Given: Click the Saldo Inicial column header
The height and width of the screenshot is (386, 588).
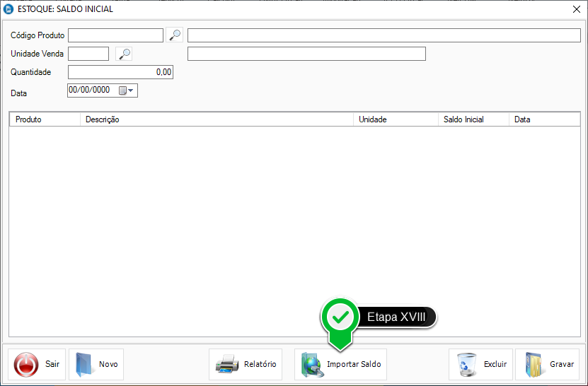Looking at the screenshot, I should coord(473,119).
